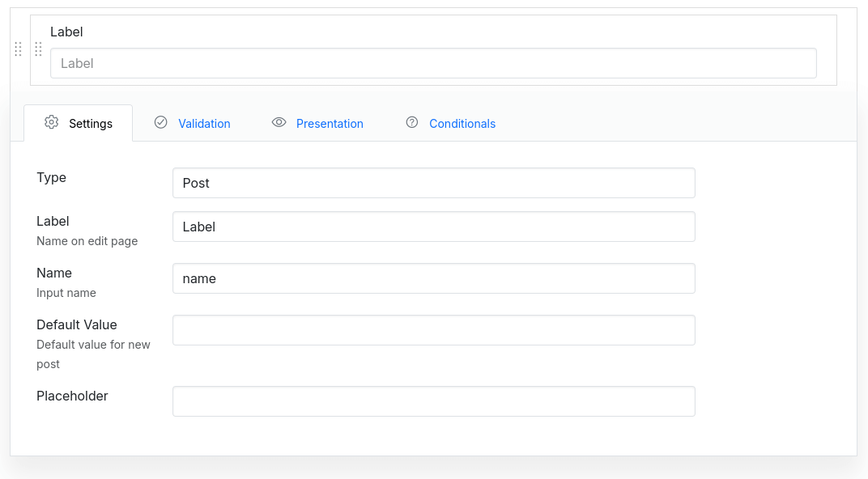Click the 'Placeholder' label text
This screenshot has height=479, width=868.
tap(72, 396)
